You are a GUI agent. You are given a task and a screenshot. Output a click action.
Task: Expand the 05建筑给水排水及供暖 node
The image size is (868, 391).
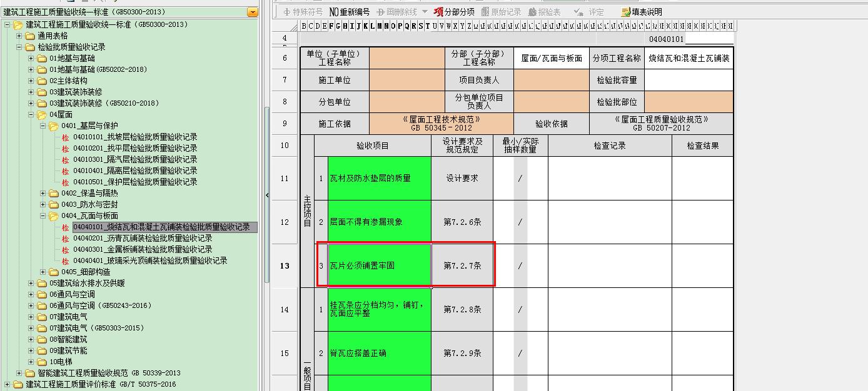31,283
